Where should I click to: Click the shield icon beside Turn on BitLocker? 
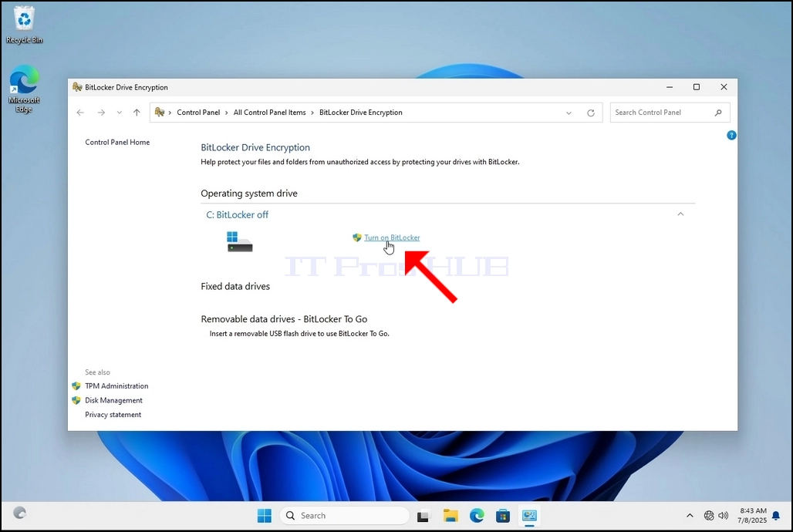357,237
